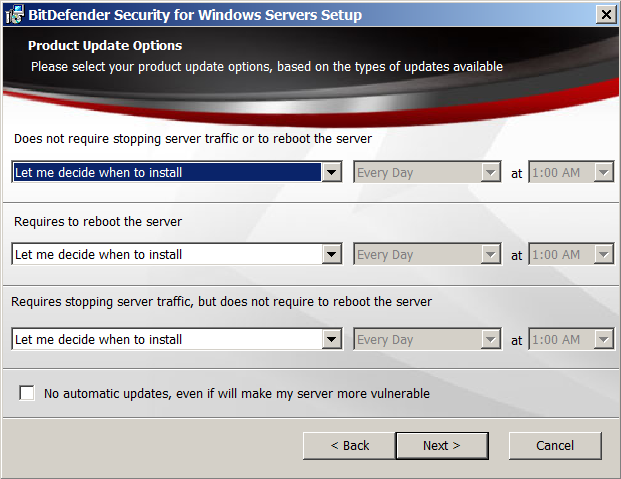Click 'No automatic updates, even if will make' text
Screen dimensions: 621x479
[236, 393]
